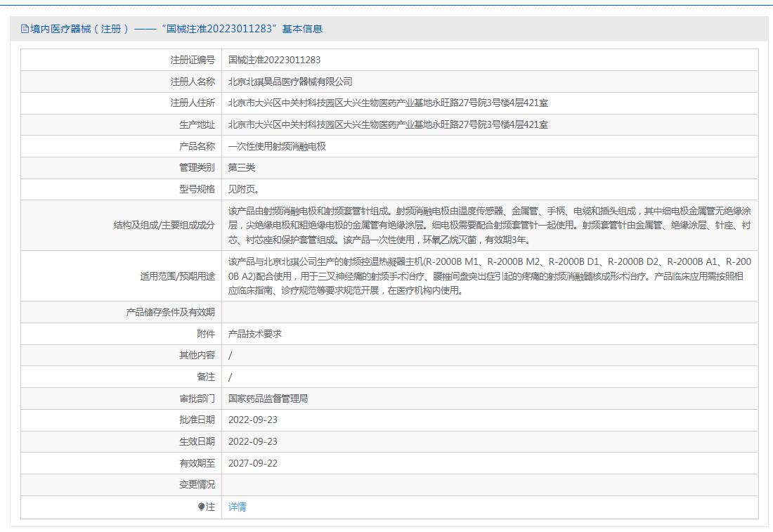773x532 pixels.
Task: Click the bullet icon beside 注
Action: click(x=201, y=507)
